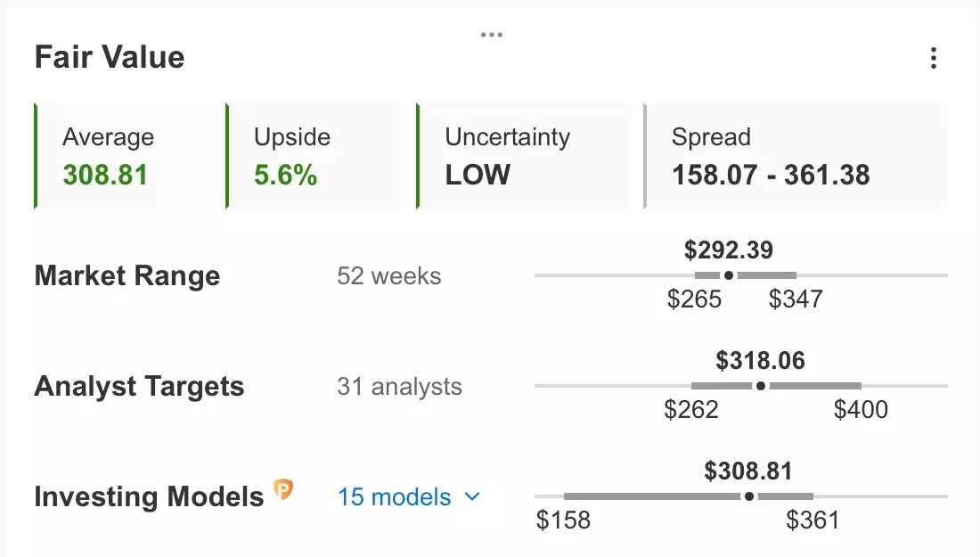Click the Investing Models average dot
Image resolution: width=980 pixels, height=557 pixels.
pyautogui.click(x=748, y=496)
